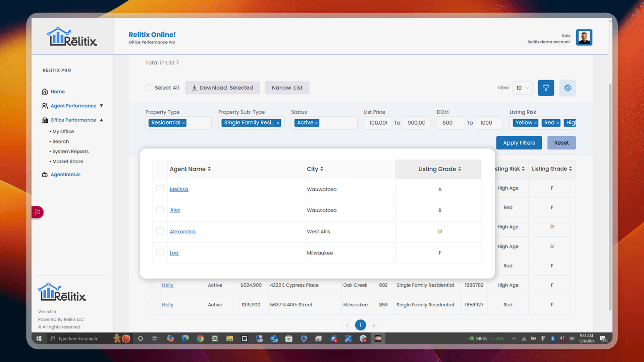Enable the Select All checkbox
The height and width of the screenshot is (362, 644).
[149, 87]
